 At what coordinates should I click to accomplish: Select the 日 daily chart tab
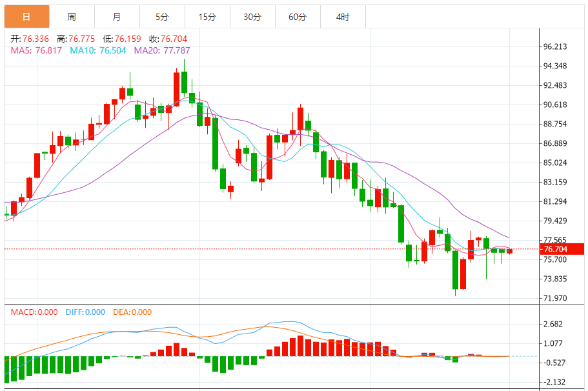tap(26, 17)
